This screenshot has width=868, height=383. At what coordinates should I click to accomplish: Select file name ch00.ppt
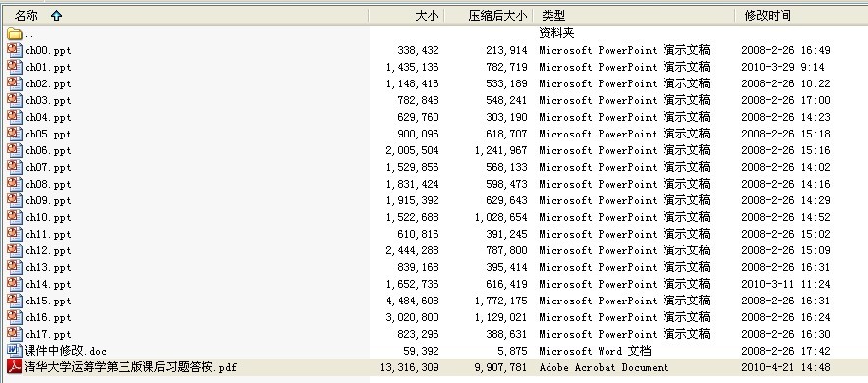47,51
